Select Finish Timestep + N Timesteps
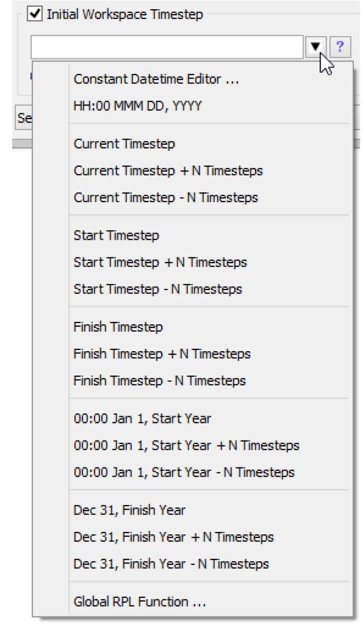 tap(162, 354)
